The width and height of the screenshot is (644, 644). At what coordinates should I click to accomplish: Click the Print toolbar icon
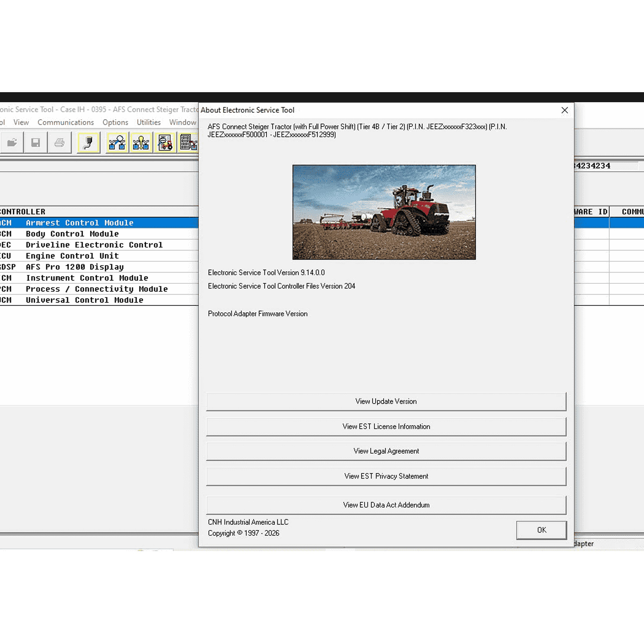click(60, 142)
